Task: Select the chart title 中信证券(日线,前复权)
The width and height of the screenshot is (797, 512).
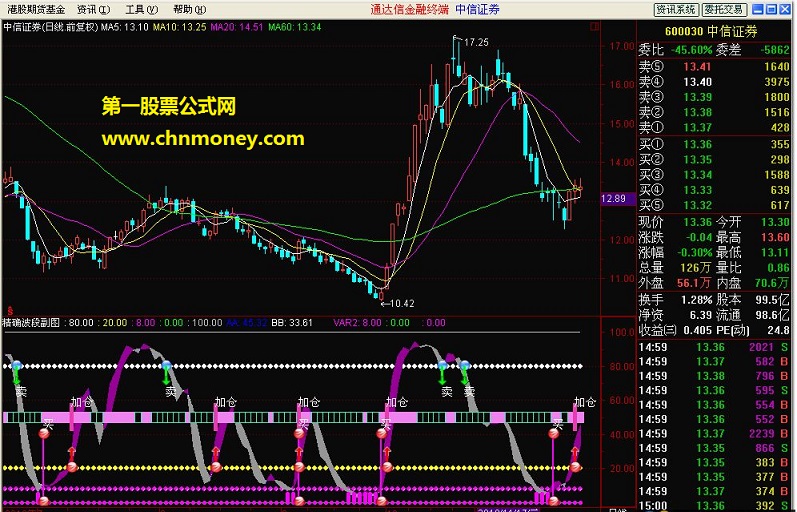Action: [x=51, y=27]
